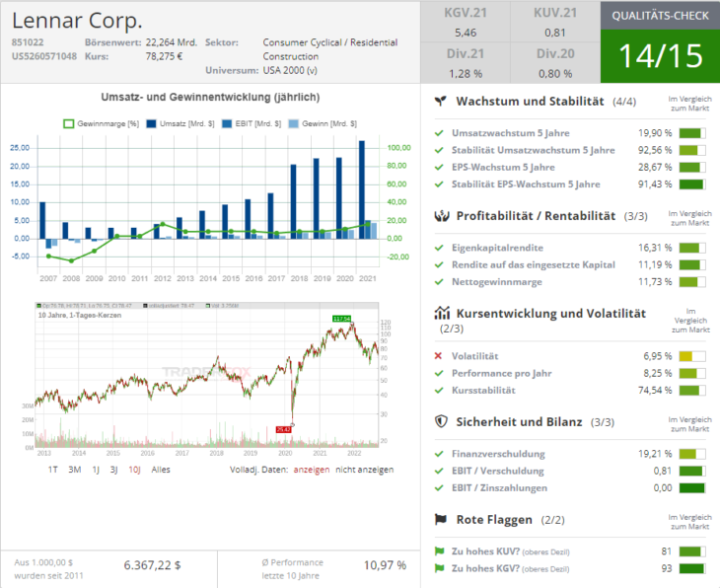Show the full history with Alles

[x=161, y=470]
